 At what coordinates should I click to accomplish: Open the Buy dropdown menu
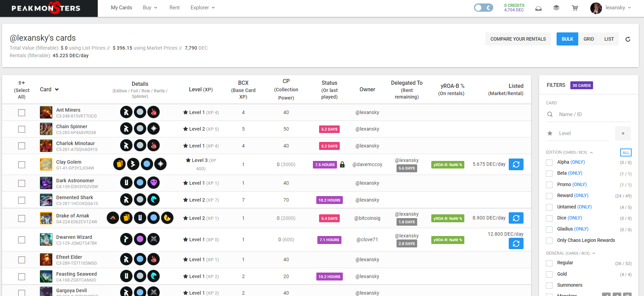click(x=150, y=8)
